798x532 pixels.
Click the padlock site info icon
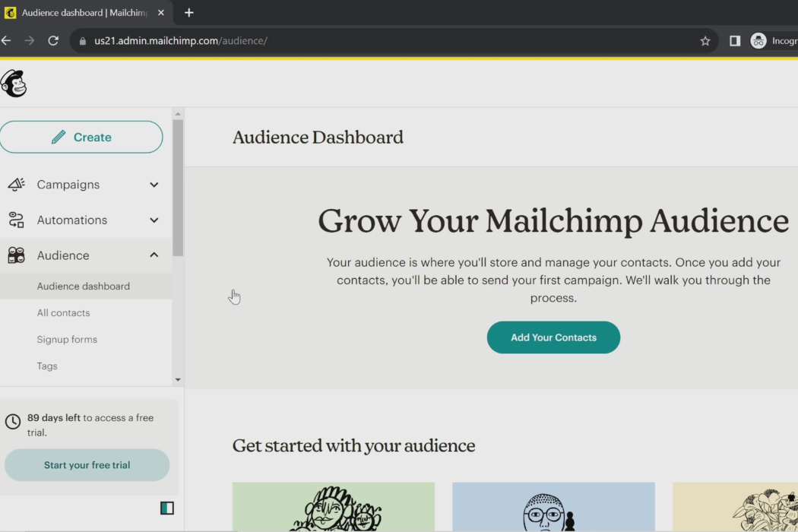click(82, 41)
